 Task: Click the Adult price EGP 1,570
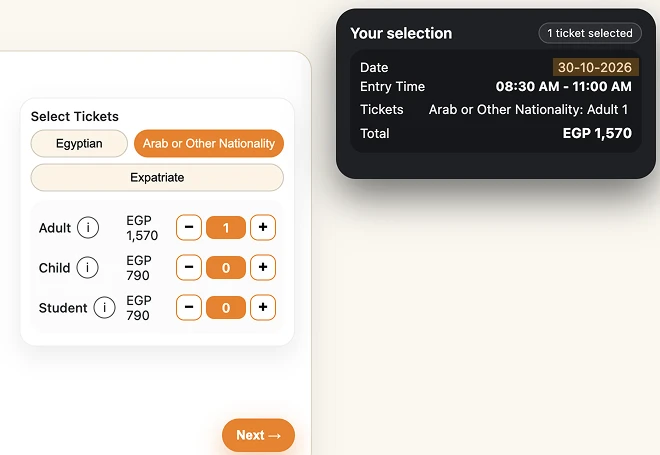point(142,228)
